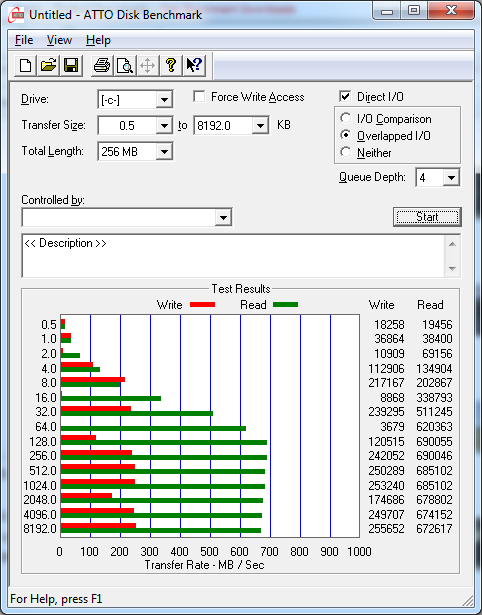This screenshot has height=615, width=482.
Task: Open the Help menu
Action: pyautogui.click(x=98, y=40)
